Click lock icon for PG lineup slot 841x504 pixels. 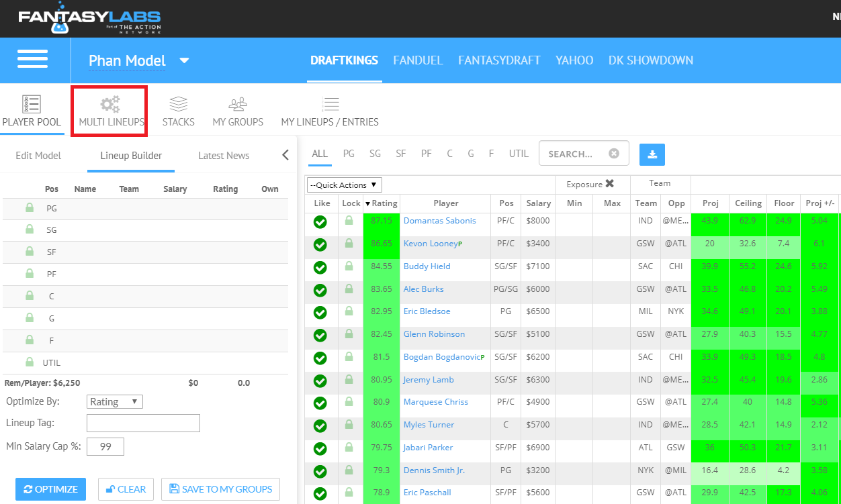pyautogui.click(x=30, y=208)
